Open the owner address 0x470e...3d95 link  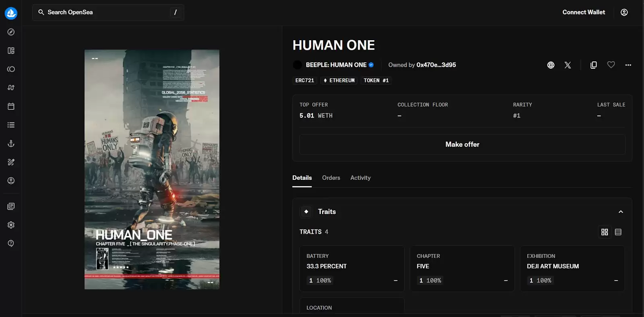tap(436, 65)
